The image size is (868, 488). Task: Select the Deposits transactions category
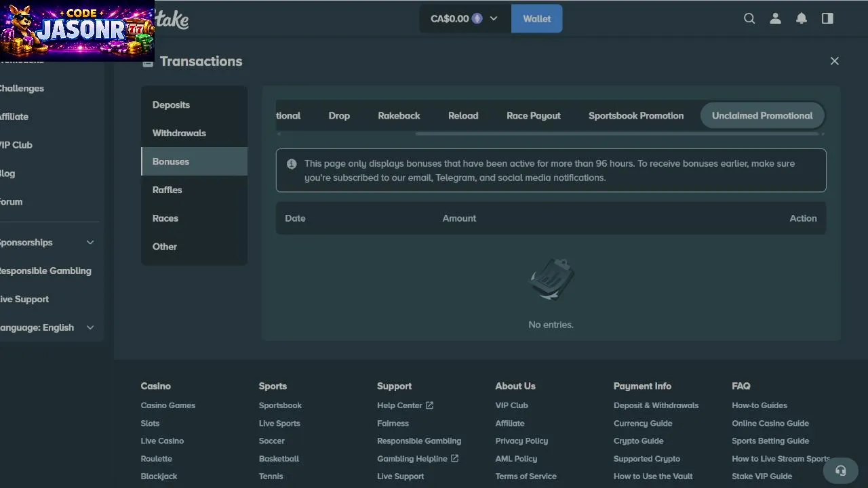point(194,105)
